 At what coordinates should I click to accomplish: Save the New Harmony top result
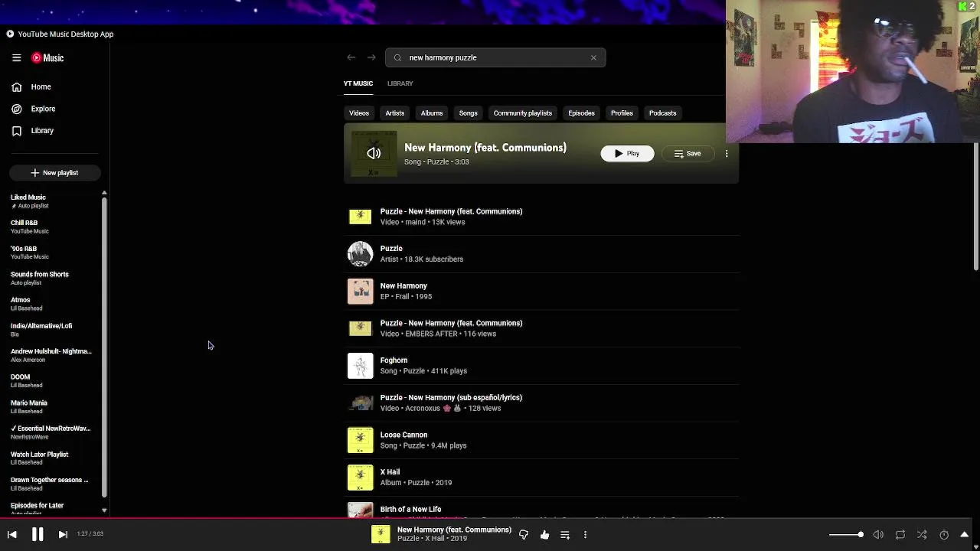tap(688, 154)
